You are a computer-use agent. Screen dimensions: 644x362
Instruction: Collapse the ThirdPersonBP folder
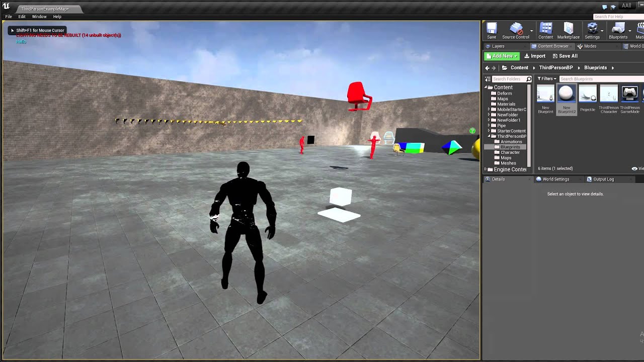[489, 137]
